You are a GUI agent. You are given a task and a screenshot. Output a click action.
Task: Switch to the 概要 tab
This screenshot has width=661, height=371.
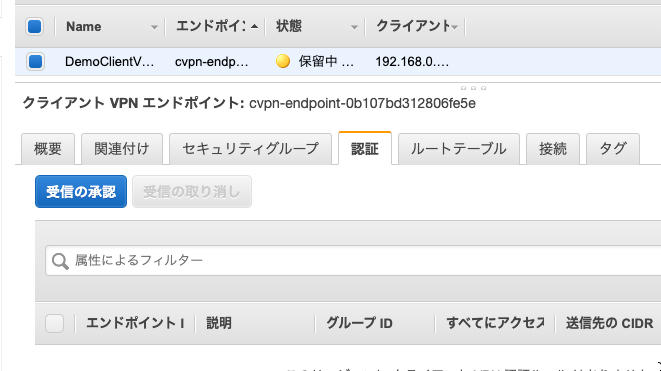(x=48, y=149)
